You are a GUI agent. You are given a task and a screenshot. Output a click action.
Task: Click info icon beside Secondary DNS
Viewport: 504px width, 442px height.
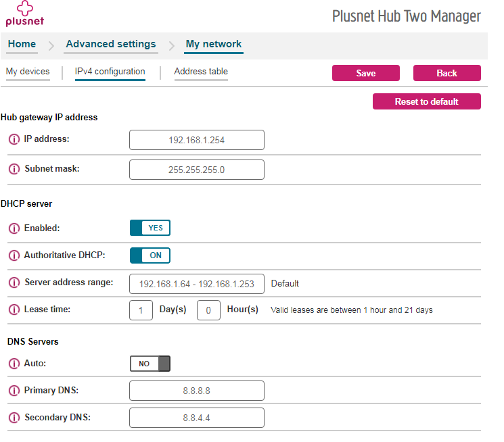coord(14,418)
